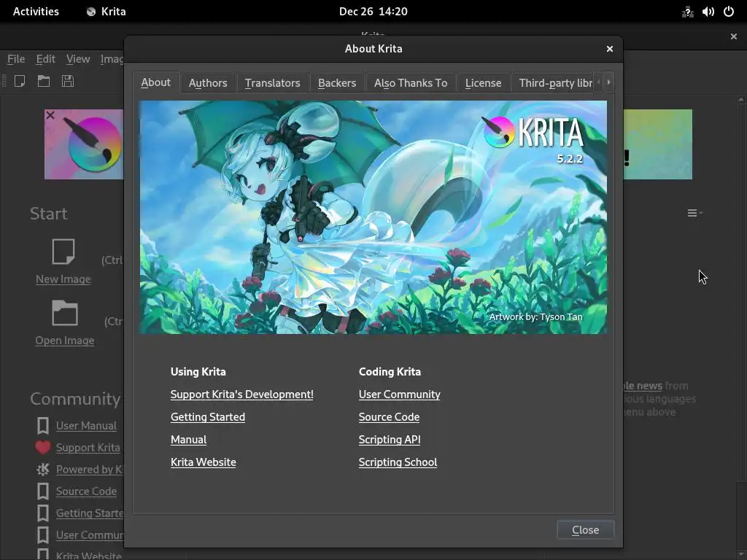Click bookmark icon next to User Community
747x560 pixels.
tap(43, 535)
